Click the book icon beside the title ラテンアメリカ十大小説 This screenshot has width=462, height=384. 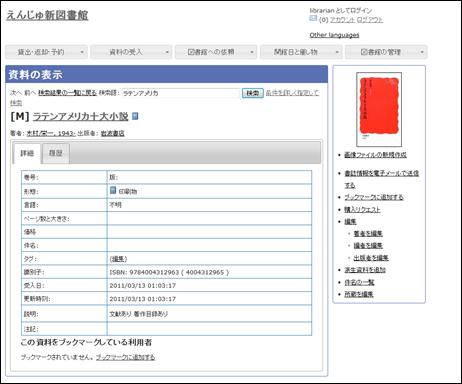[x=135, y=116]
